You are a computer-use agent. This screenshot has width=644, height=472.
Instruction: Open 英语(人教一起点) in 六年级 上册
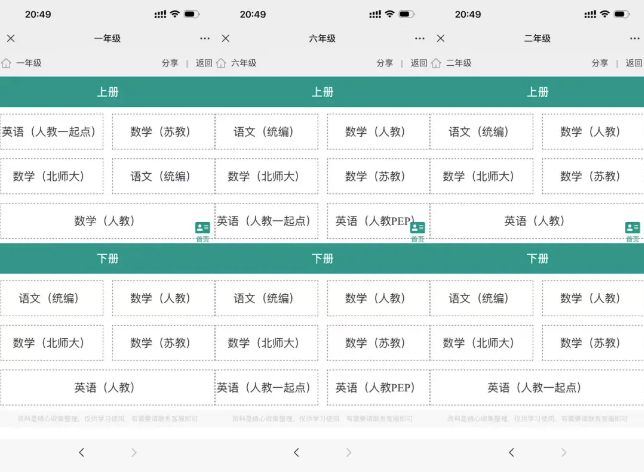[x=267, y=221]
